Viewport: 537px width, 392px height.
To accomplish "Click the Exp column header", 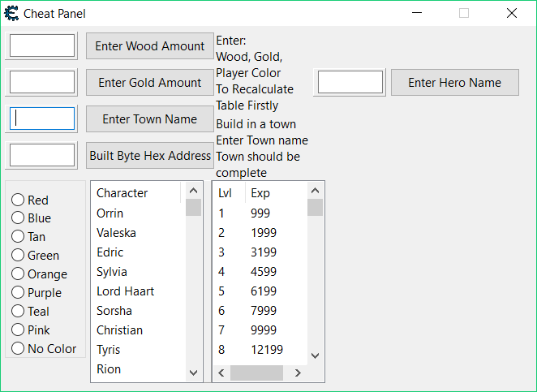I will pos(260,193).
